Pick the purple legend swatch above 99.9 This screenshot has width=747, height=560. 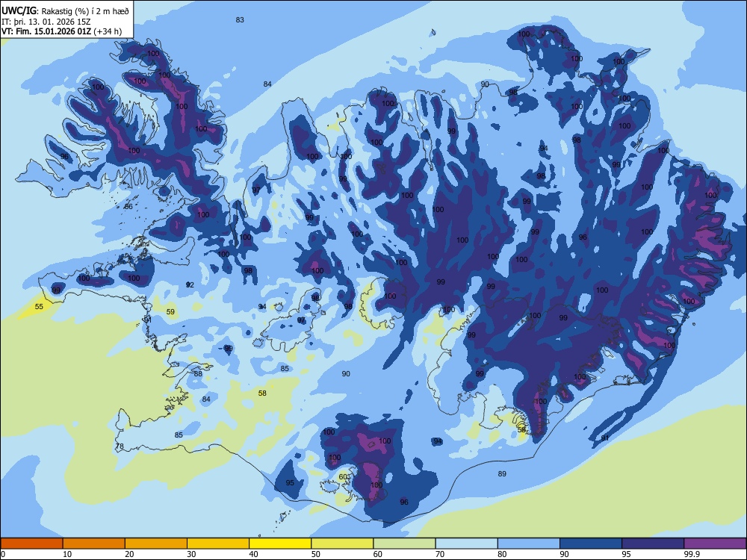[715, 544]
